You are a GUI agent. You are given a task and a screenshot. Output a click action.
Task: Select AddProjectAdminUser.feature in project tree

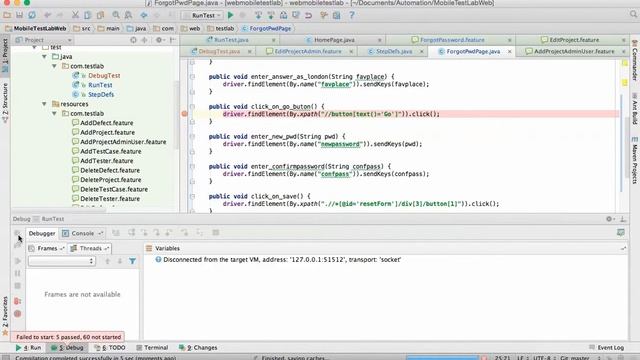(x=123, y=142)
